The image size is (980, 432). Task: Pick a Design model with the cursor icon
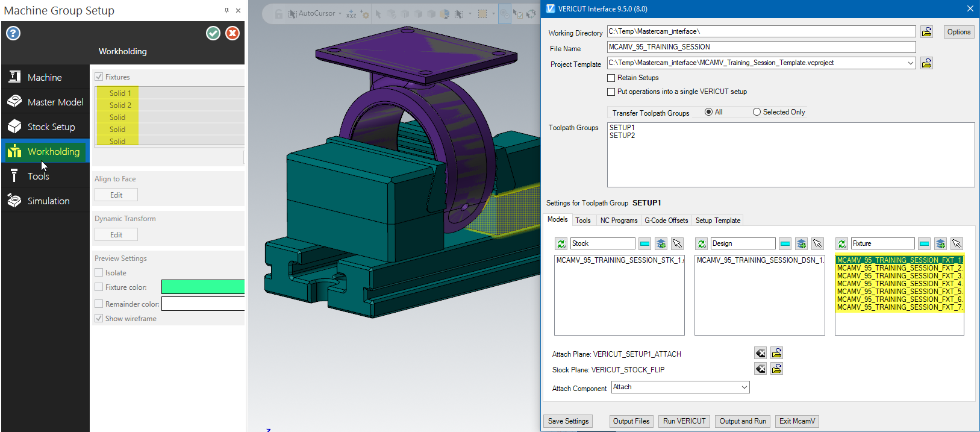pyautogui.click(x=817, y=243)
